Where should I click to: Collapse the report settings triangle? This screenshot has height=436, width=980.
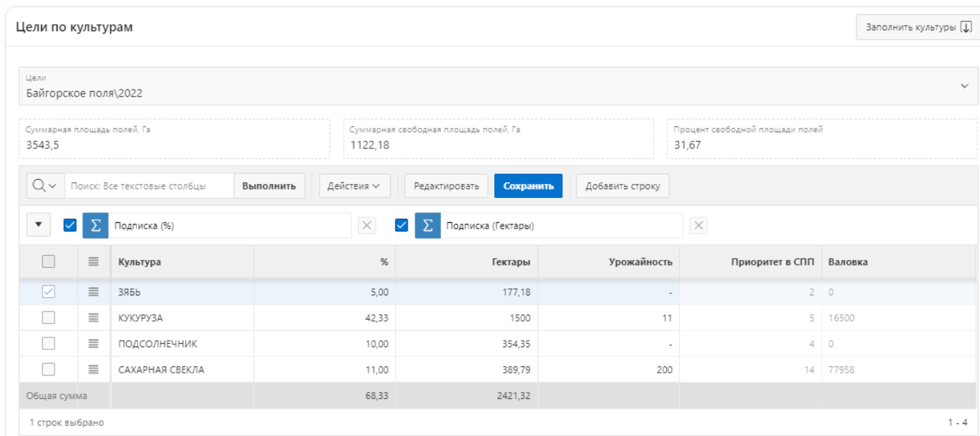point(39,226)
